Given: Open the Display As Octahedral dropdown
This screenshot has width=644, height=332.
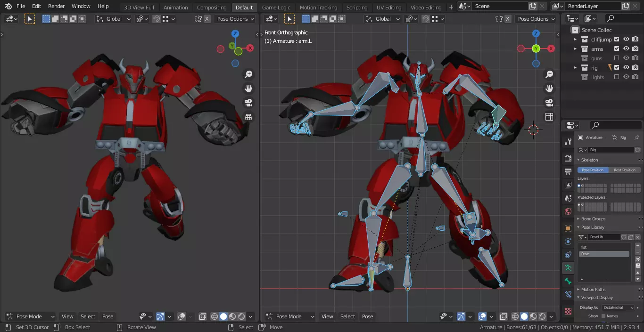Looking at the screenshot, I should (x=618, y=308).
